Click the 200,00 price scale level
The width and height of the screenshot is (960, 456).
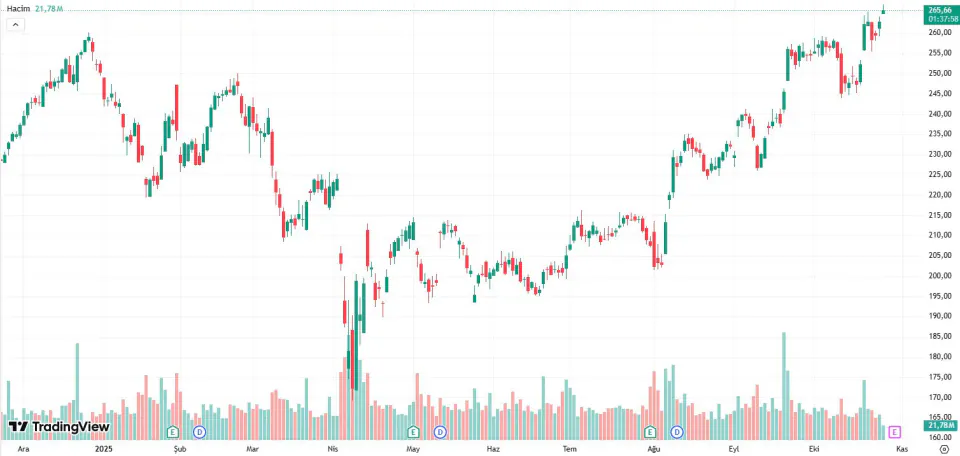(x=940, y=275)
